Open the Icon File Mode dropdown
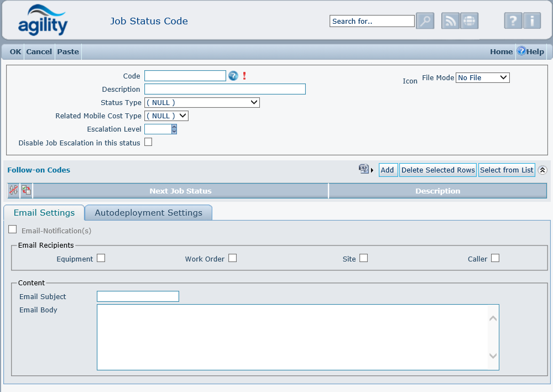Image resolution: width=553 pixels, height=392 pixels. tap(482, 77)
